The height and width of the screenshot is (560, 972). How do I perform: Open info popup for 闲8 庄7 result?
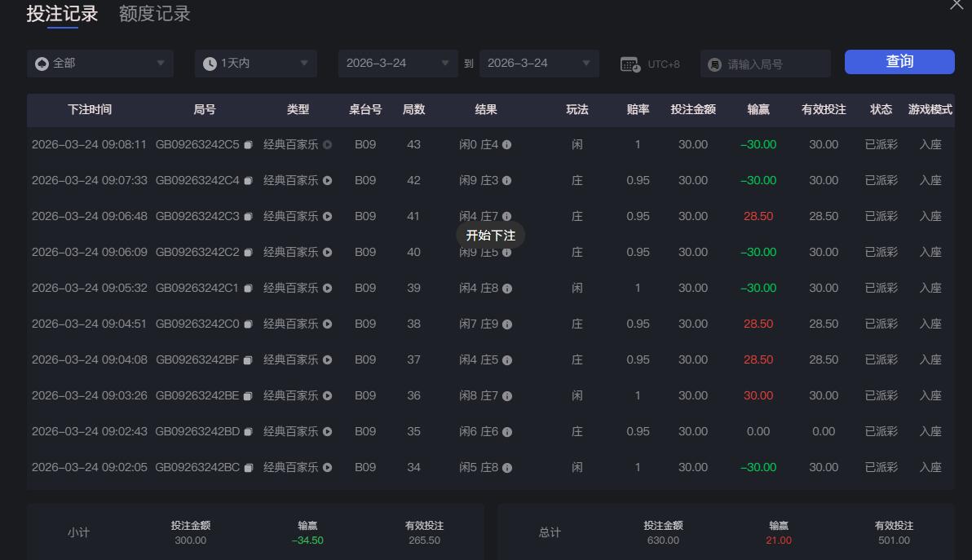[x=507, y=395]
